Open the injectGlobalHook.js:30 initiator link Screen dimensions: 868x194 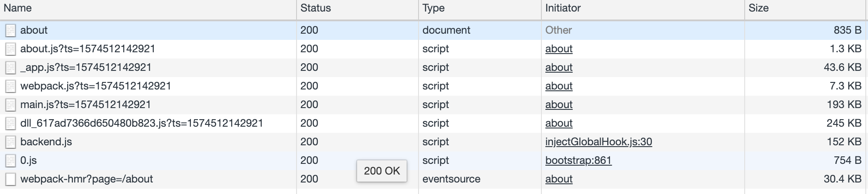598,142
